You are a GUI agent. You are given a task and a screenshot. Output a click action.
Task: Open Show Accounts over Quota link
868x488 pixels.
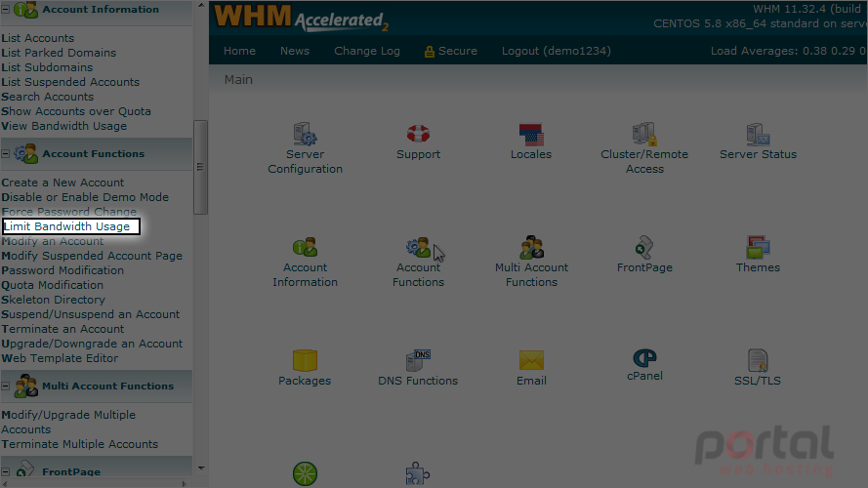pyautogui.click(x=76, y=111)
